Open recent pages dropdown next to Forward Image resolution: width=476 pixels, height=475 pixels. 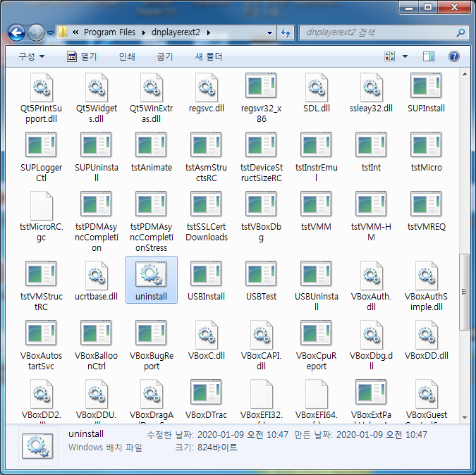point(50,32)
